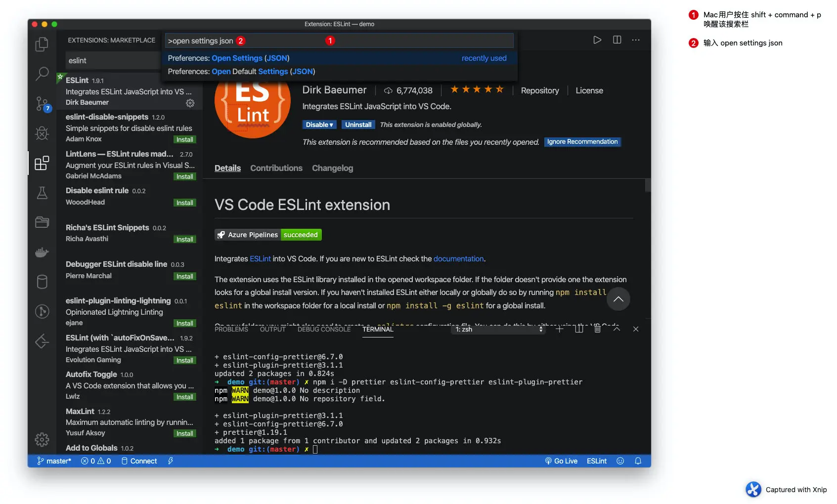Click the Azure Pipelines succeeded badge

tap(268, 235)
